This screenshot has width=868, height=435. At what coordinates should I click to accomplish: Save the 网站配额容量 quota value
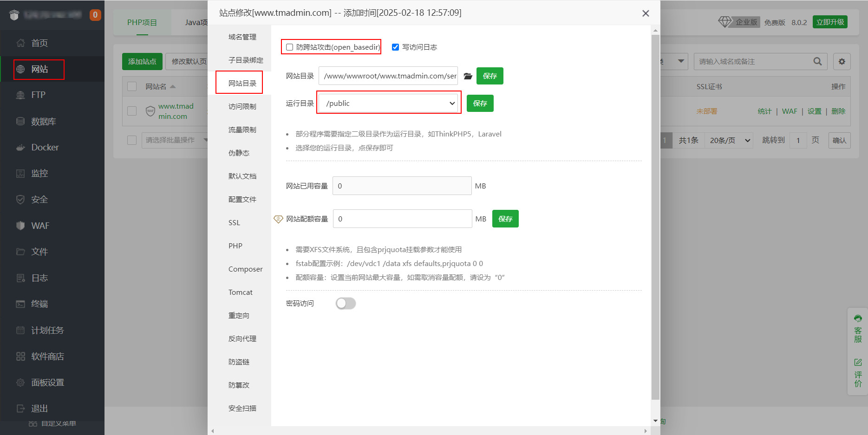505,219
